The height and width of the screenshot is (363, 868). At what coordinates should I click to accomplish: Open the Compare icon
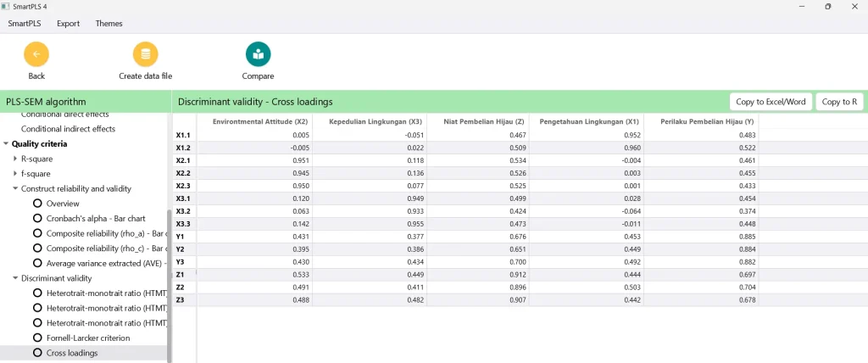pos(258,54)
